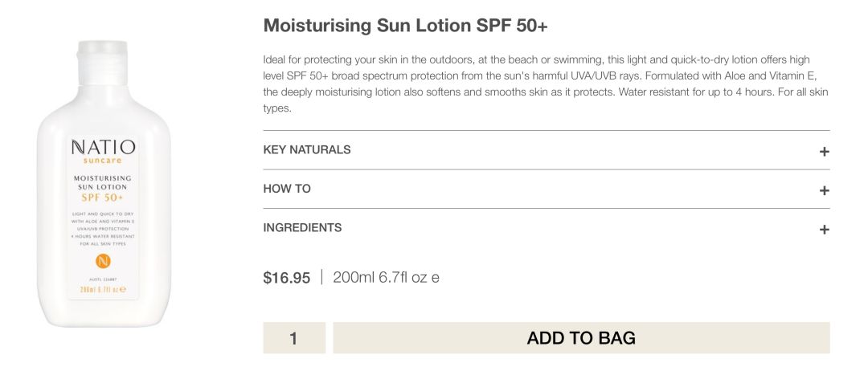Click the bottle label's feature list text
The height and width of the screenshot is (375, 868).
coord(103,228)
